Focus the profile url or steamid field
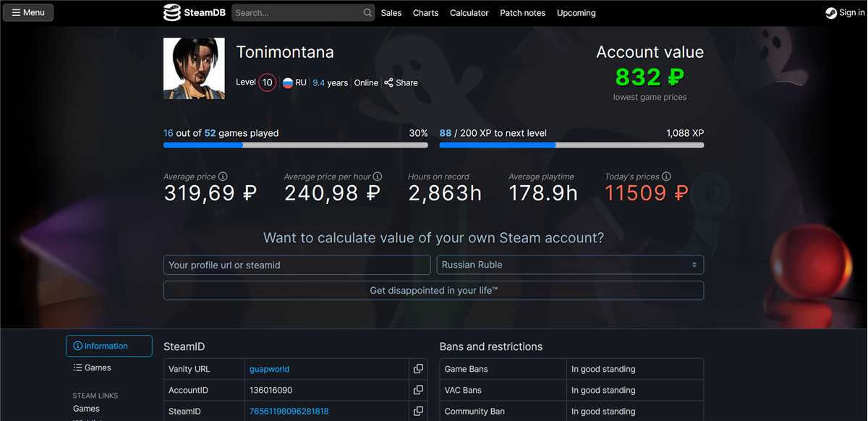Image resolution: width=868 pixels, height=421 pixels. (297, 265)
